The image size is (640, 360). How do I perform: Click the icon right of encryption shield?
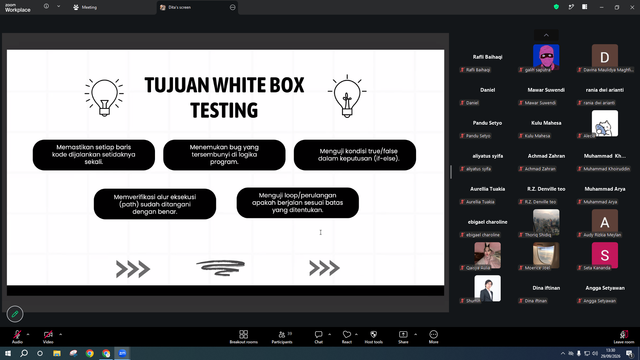[571, 7]
